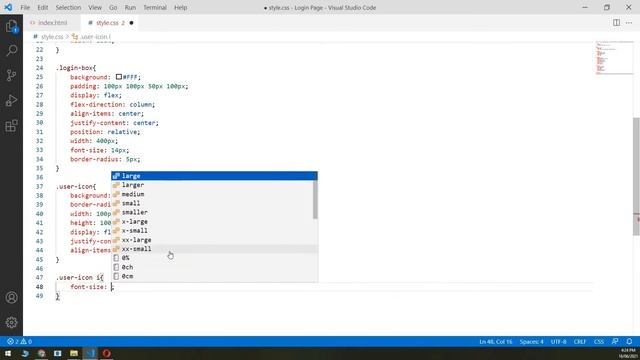Select 'small' suggestion
The height and width of the screenshot is (360, 640).
212,203
